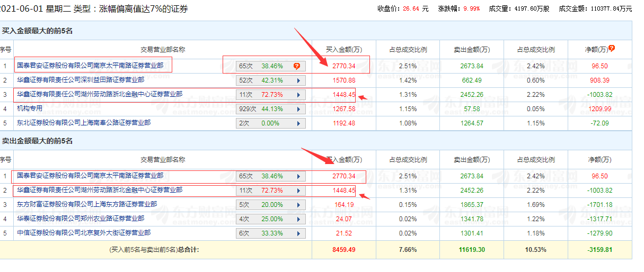Expand 65次 38.46% in the sell top-5 table
Screen dimensions: 644x272
click(x=298, y=176)
